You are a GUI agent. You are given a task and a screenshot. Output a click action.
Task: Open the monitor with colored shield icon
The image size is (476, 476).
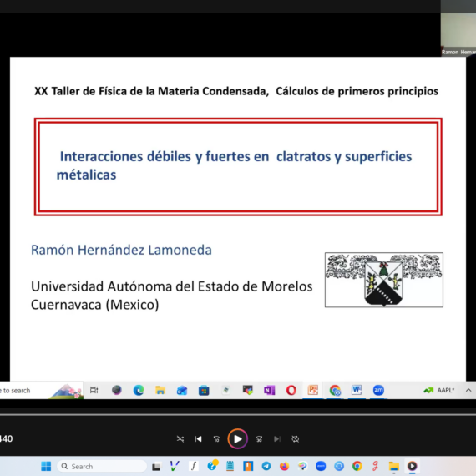(248, 390)
